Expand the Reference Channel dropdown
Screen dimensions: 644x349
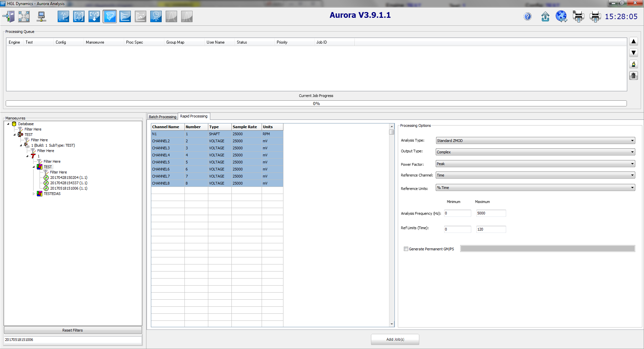click(535, 175)
